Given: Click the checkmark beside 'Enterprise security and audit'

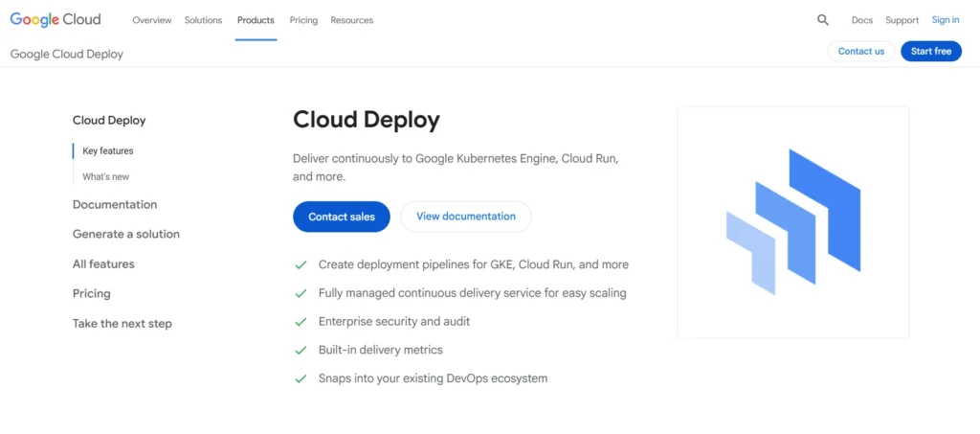Looking at the screenshot, I should click(301, 322).
